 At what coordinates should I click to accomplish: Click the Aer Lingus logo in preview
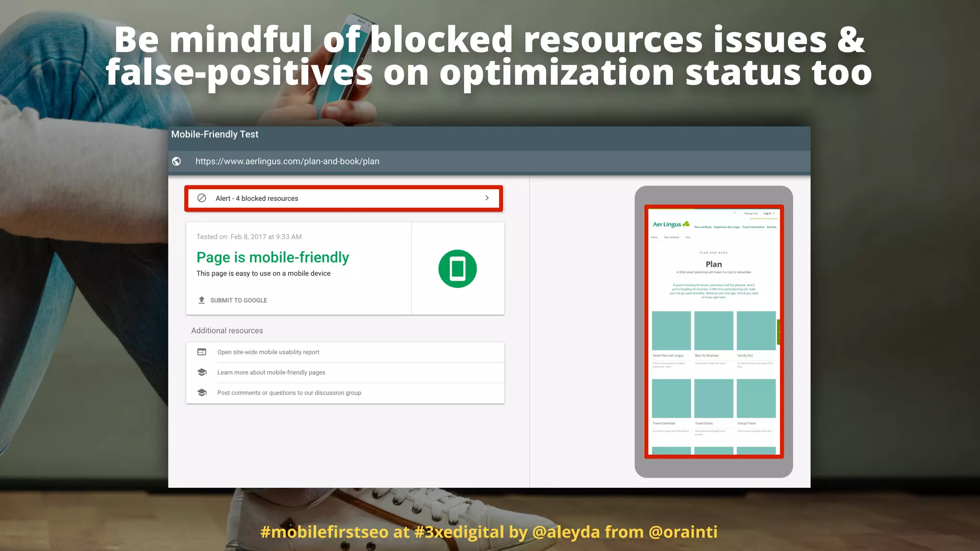[x=671, y=224]
